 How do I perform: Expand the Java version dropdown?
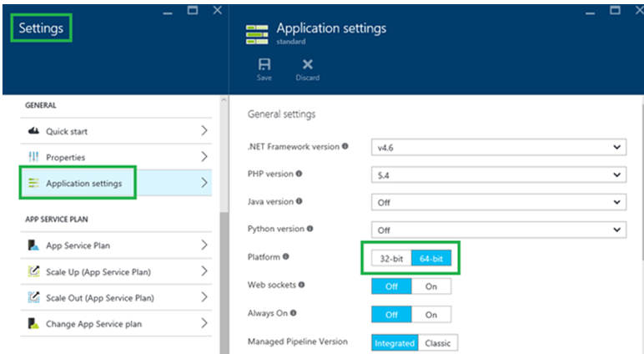498,202
